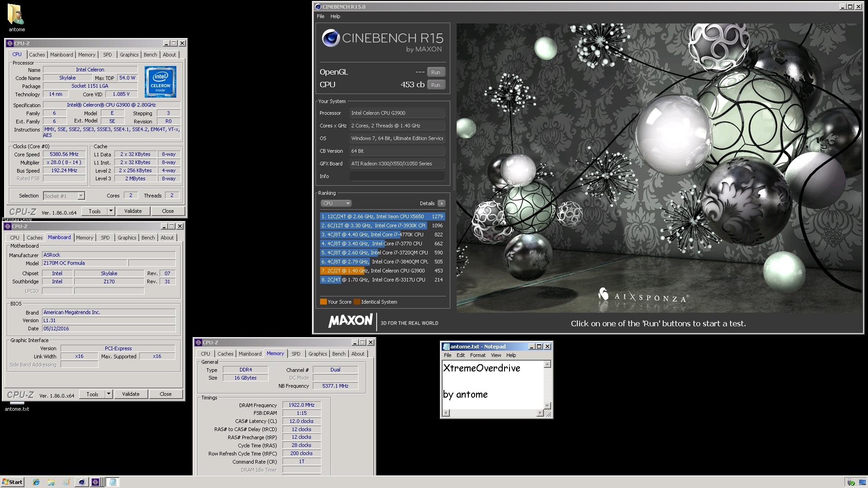
Task: Click Notepad horizontal scrollbar right arrow
Action: pos(540,413)
